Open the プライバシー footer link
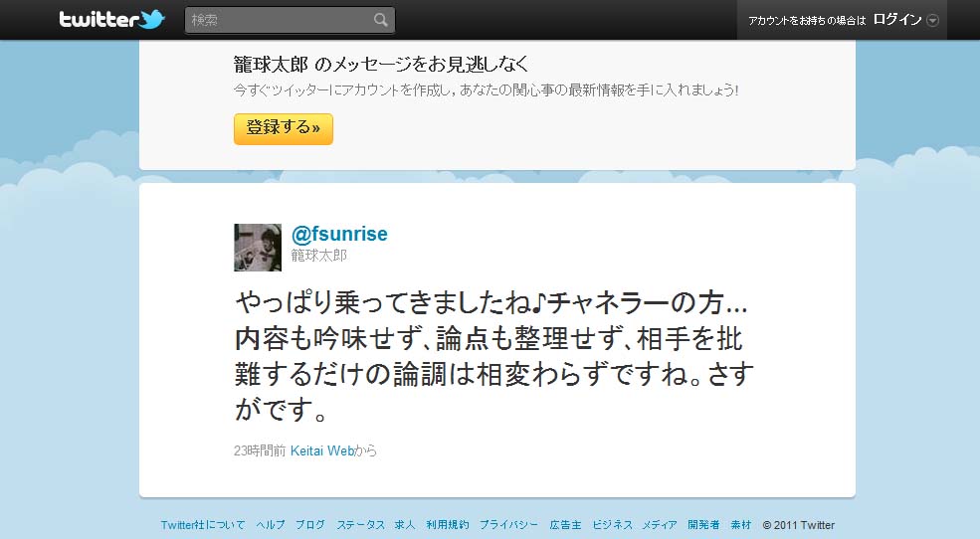Viewport: 980px width, 539px height. (508, 525)
